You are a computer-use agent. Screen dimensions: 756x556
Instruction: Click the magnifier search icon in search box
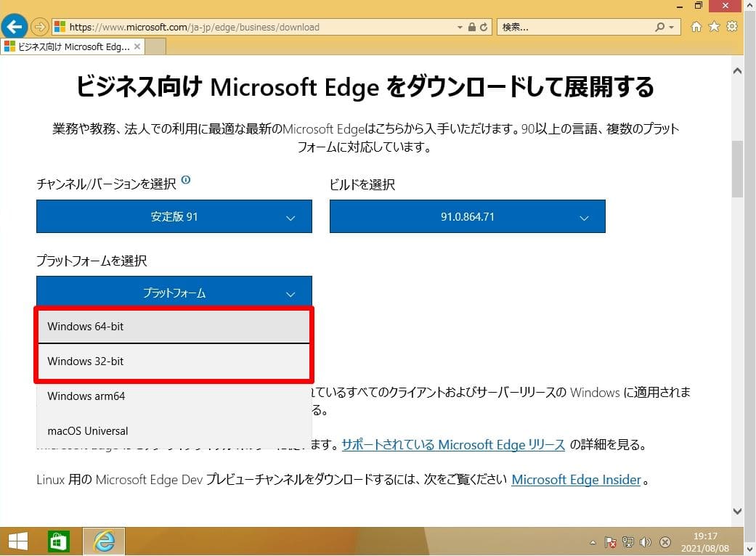pyautogui.click(x=659, y=27)
